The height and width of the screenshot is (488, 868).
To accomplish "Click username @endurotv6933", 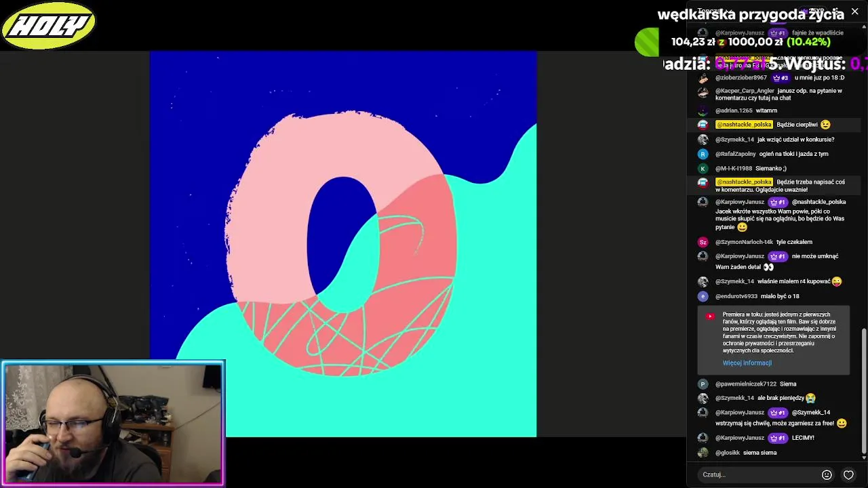I will (x=736, y=296).
